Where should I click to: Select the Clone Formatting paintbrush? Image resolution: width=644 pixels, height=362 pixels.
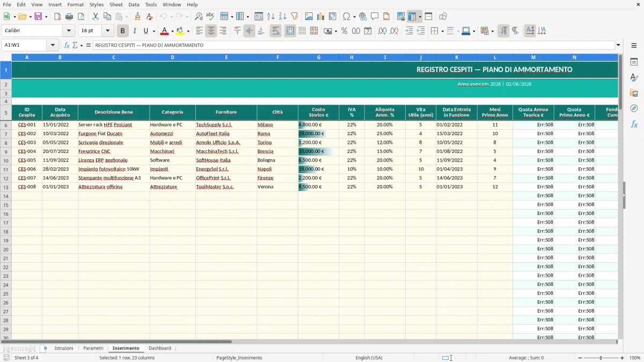(137, 17)
